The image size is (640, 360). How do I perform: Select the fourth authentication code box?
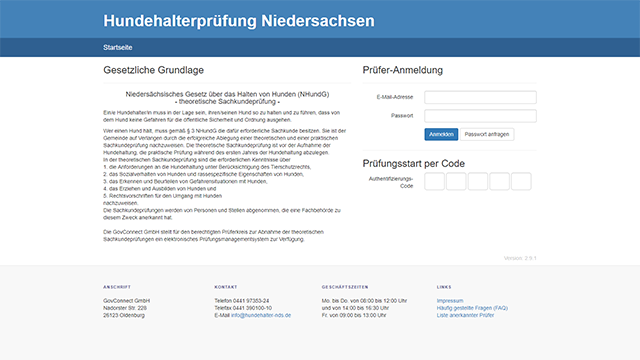coord(500,181)
